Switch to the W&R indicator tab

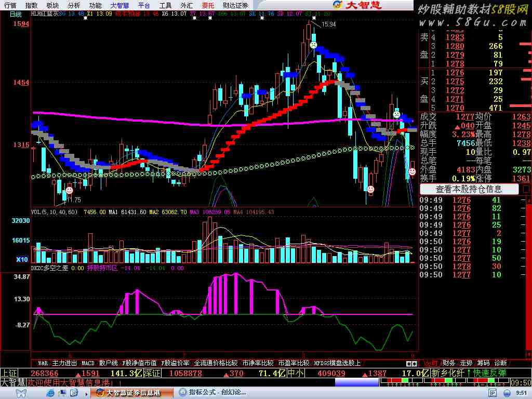click(43, 363)
